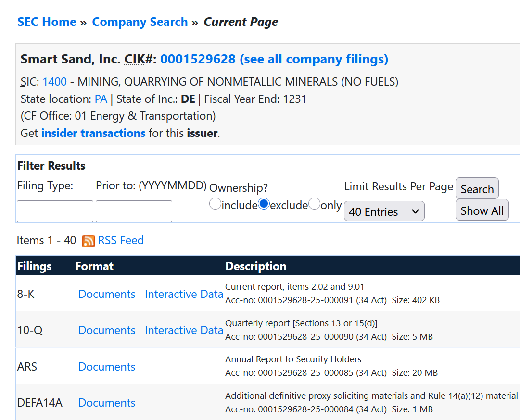Click the ARS filing type cell
This screenshot has height=420, width=520.
pos(27,367)
